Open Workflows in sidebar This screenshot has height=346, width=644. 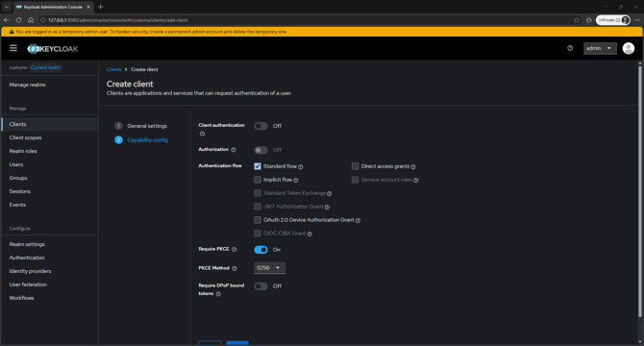tap(21, 298)
